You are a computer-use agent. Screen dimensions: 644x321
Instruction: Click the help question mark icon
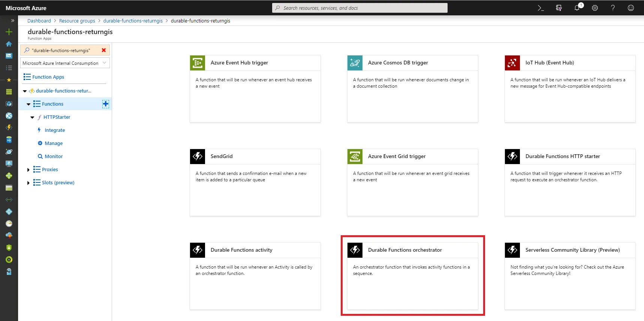[613, 8]
